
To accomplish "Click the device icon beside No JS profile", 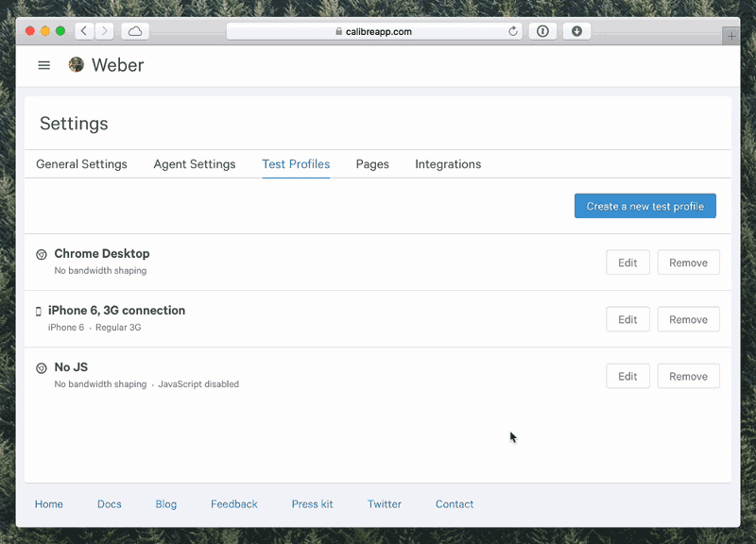I will tap(41, 368).
